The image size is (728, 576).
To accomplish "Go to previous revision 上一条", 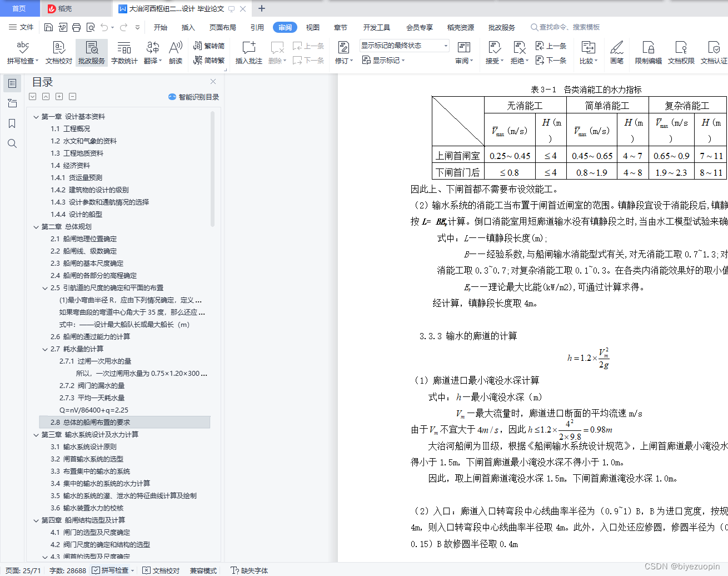I will click(x=551, y=46).
